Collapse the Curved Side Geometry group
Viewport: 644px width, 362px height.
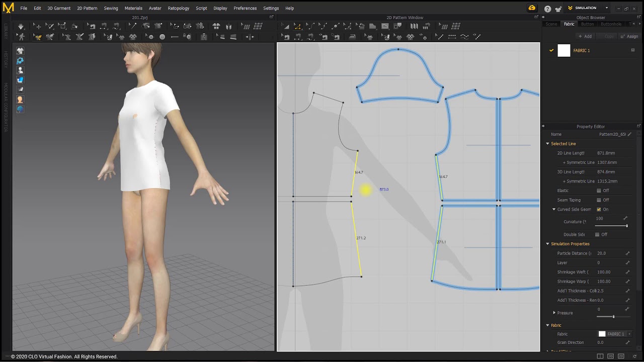[554, 209]
